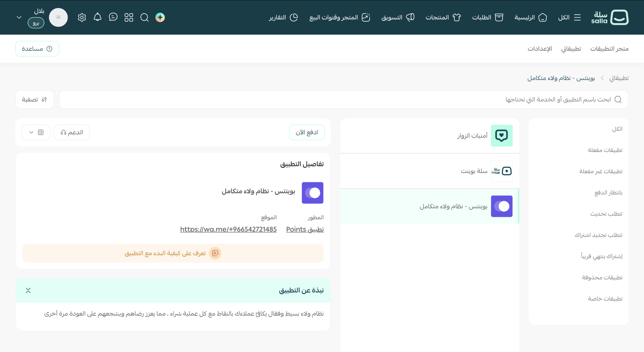Go to الرئيسية home menu
Viewport: 644px width, 352px height.
coord(531,17)
